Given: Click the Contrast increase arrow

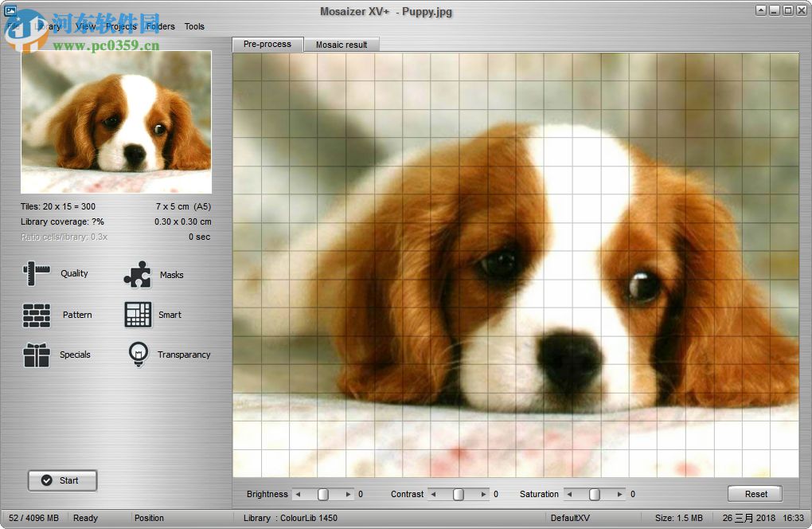Looking at the screenshot, I should pyautogui.click(x=483, y=494).
